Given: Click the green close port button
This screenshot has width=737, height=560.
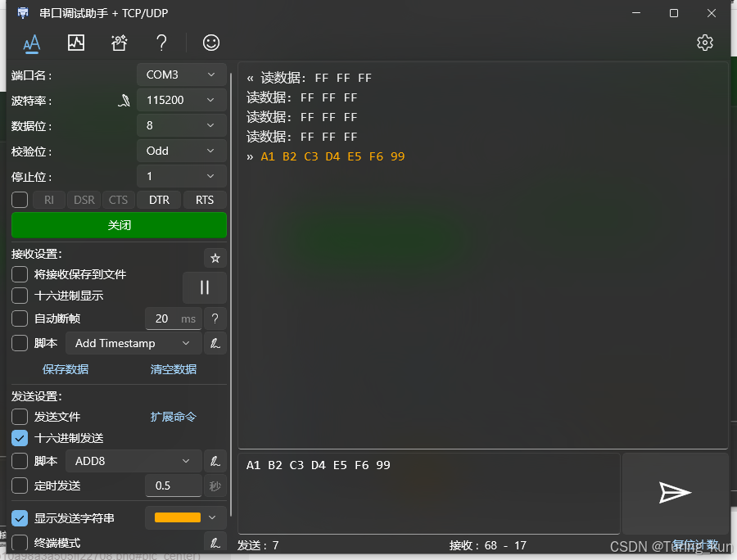Looking at the screenshot, I should 119,225.
